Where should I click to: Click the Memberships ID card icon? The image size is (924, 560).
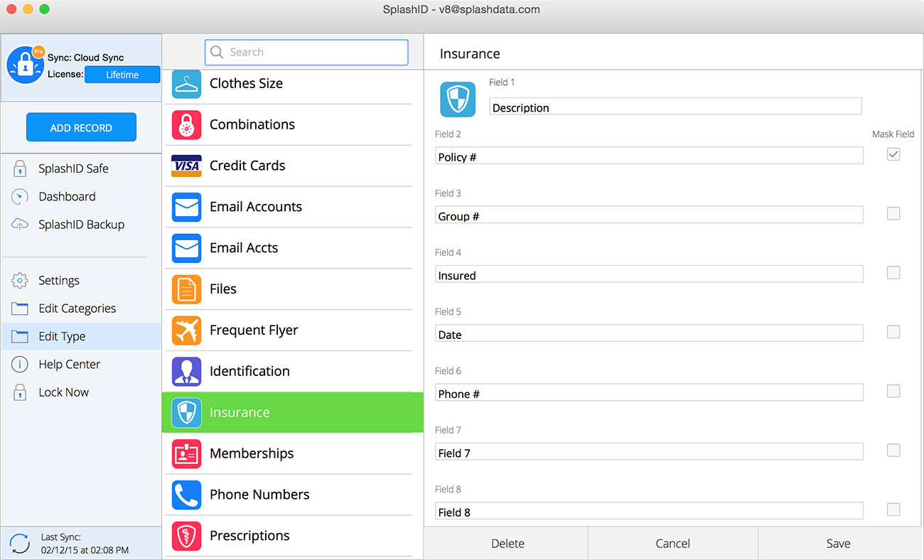click(x=186, y=454)
